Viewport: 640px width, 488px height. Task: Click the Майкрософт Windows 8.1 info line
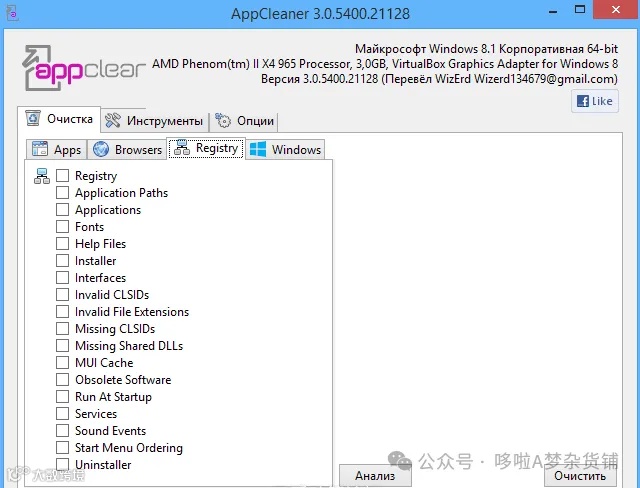tap(487, 49)
